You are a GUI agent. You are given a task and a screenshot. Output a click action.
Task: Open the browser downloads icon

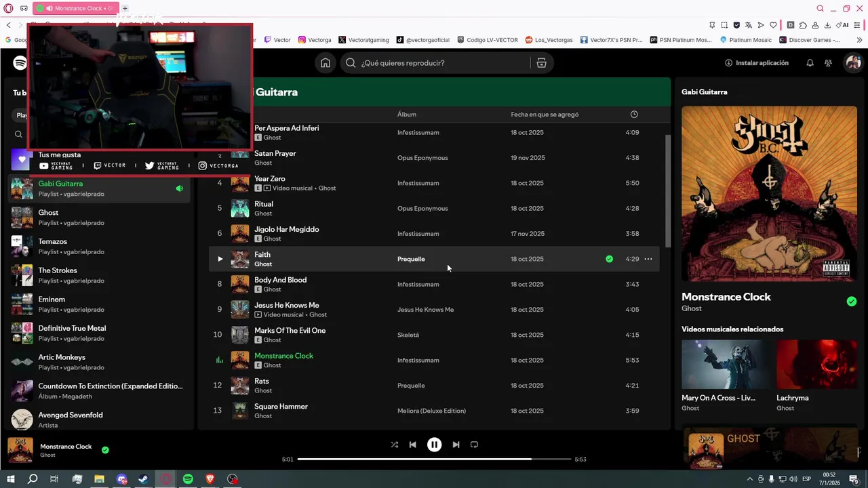click(x=827, y=25)
